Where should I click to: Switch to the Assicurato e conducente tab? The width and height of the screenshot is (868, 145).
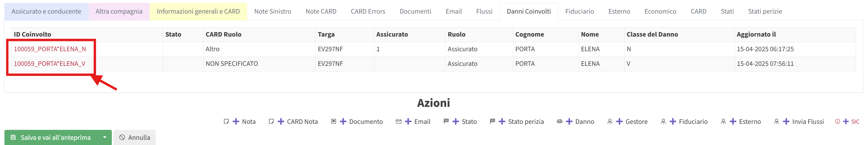[46, 11]
